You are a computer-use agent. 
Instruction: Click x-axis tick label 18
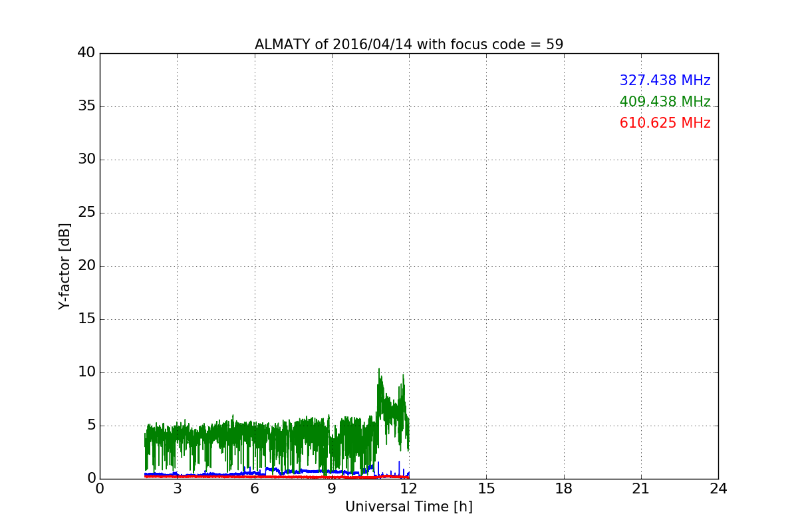click(x=564, y=488)
